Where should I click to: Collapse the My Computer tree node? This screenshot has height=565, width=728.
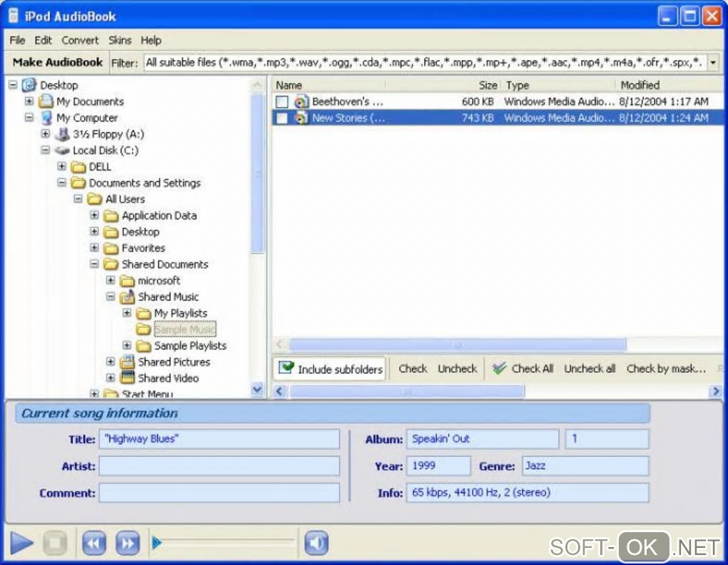[x=29, y=117]
